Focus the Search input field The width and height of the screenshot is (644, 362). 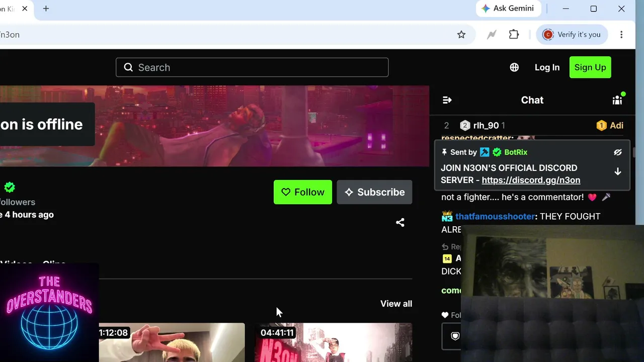[x=252, y=67]
